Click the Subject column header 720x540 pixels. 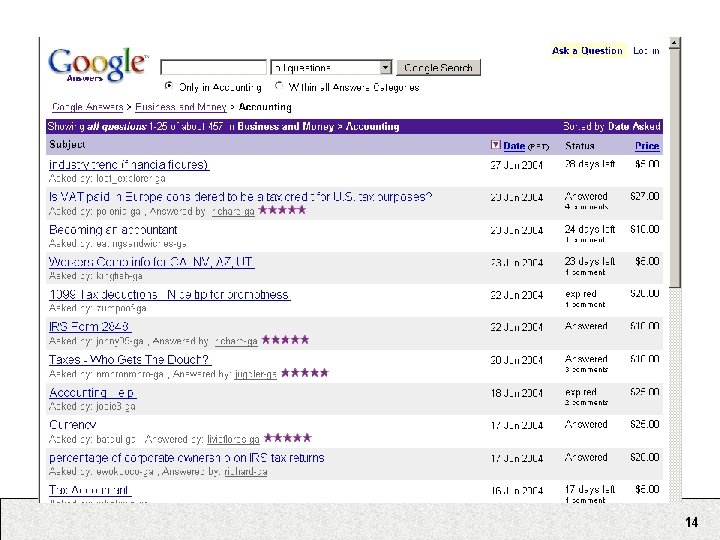(67, 144)
